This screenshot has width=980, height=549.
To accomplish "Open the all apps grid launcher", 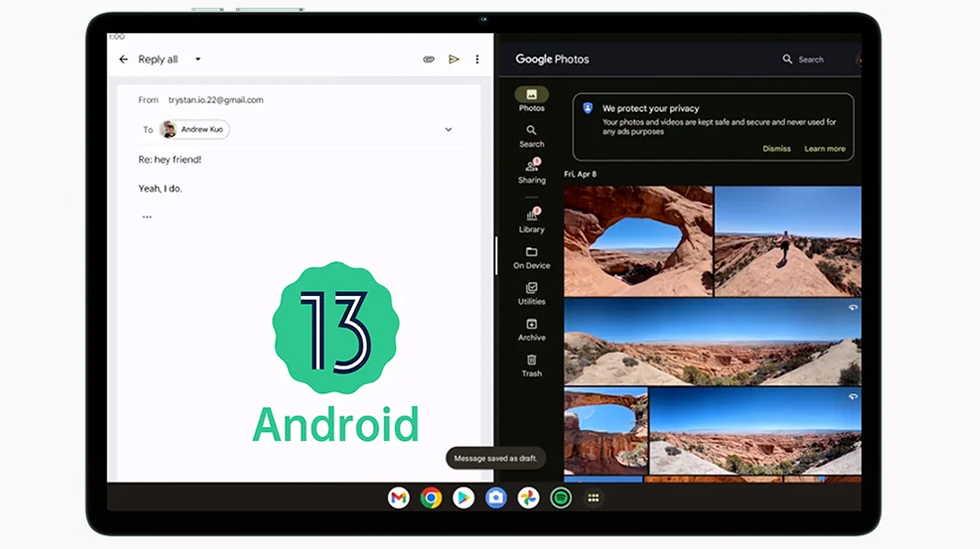I will pos(593,498).
